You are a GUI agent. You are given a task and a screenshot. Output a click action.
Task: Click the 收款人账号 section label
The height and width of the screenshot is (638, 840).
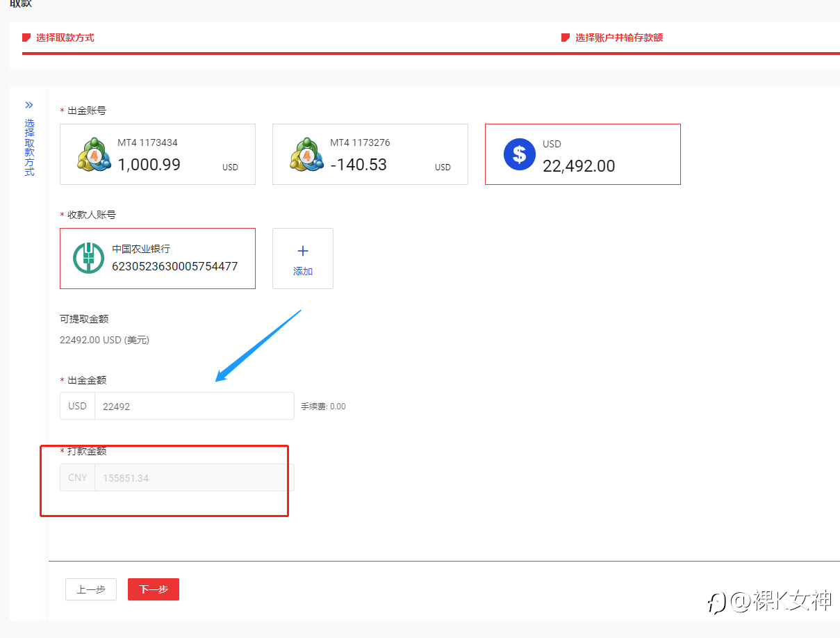pos(92,215)
